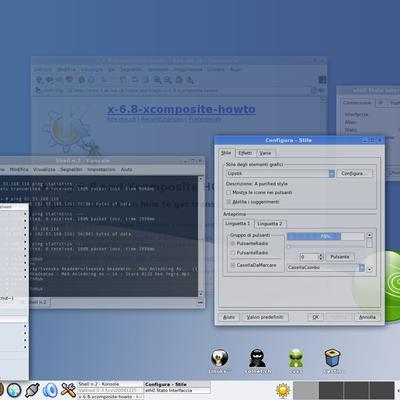Click zoom out icon in Konqueror toolbar

point(167,80)
